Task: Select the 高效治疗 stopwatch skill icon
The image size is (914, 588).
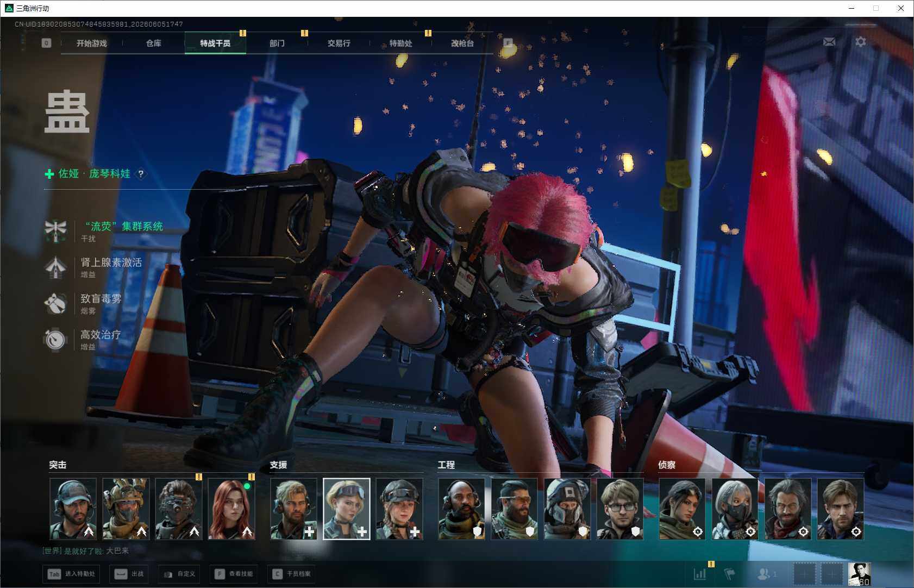Action: 55,340
